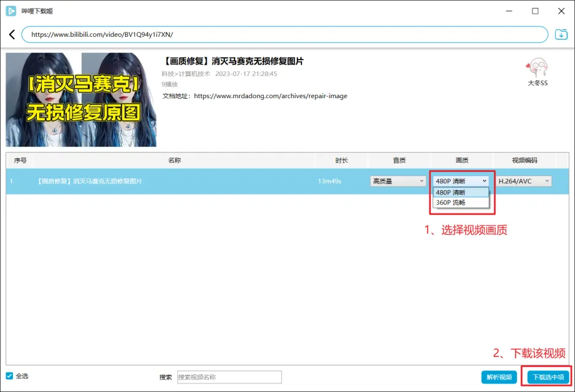Click the 时长 column header
The image size is (575, 392).
tap(342, 160)
